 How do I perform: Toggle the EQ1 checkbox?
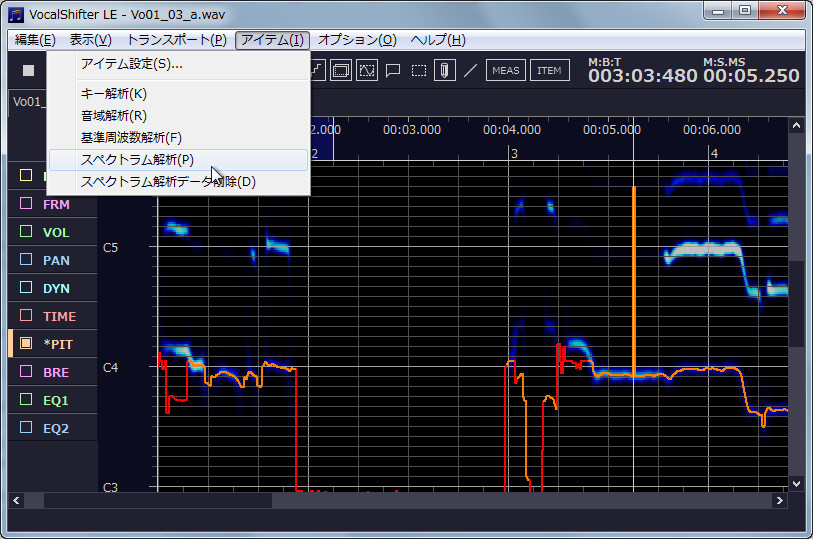pyautogui.click(x=26, y=399)
